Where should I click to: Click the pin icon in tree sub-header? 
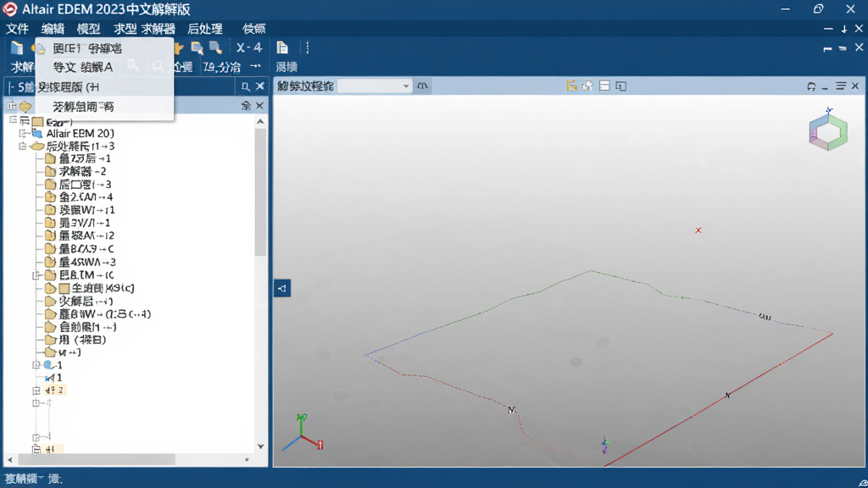tap(247, 106)
